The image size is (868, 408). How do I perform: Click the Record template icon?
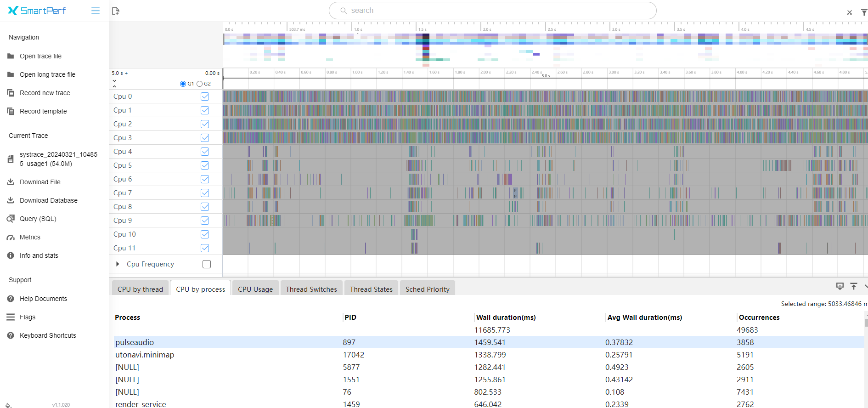click(x=11, y=111)
